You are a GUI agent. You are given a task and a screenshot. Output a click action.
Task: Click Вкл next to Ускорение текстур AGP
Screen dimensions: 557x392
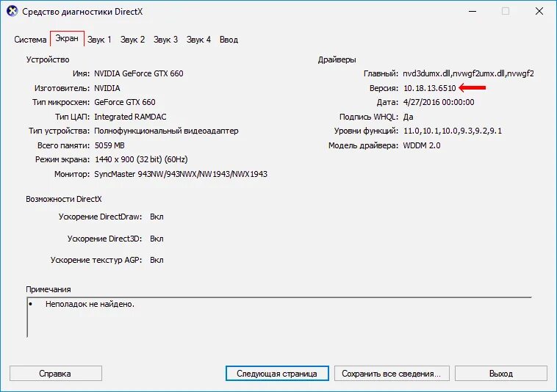click(157, 260)
